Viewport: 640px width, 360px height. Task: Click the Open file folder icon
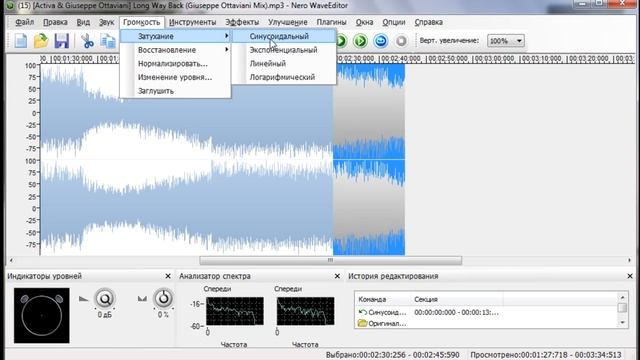(41, 41)
